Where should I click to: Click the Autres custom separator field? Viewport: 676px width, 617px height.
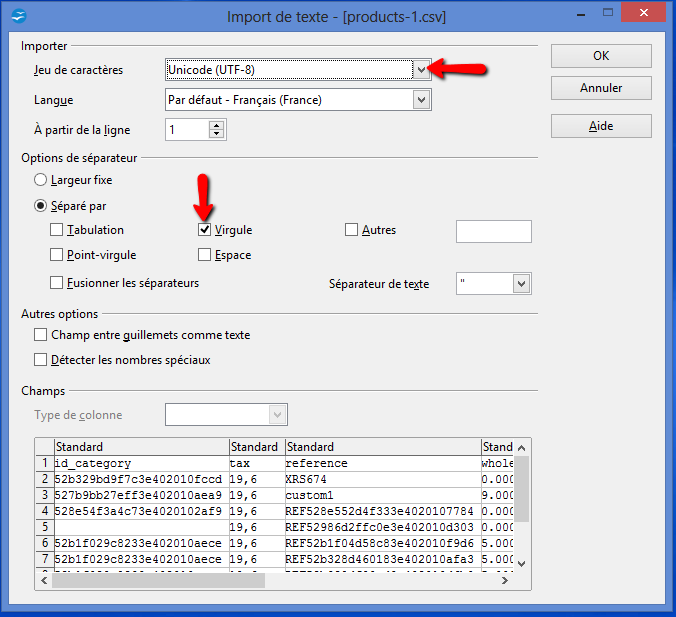pos(494,232)
